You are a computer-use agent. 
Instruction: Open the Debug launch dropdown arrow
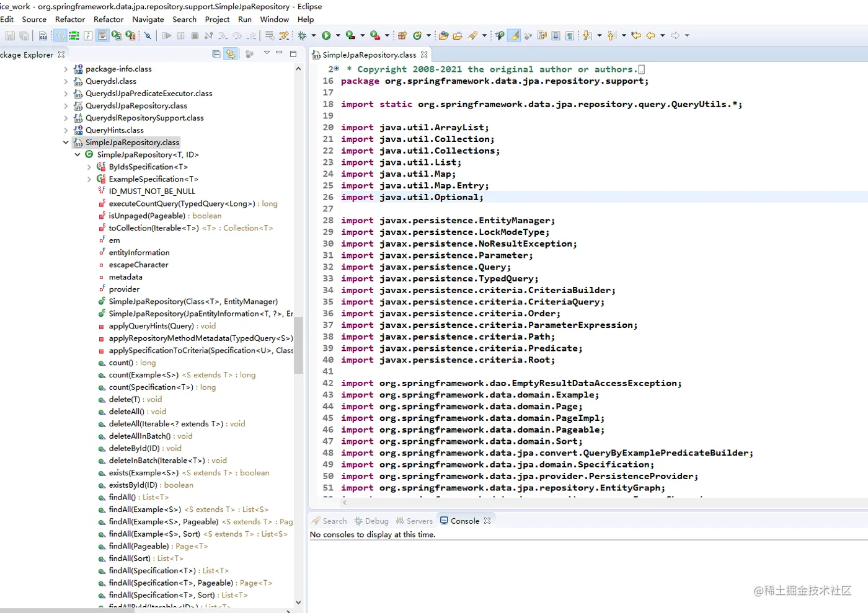314,35
